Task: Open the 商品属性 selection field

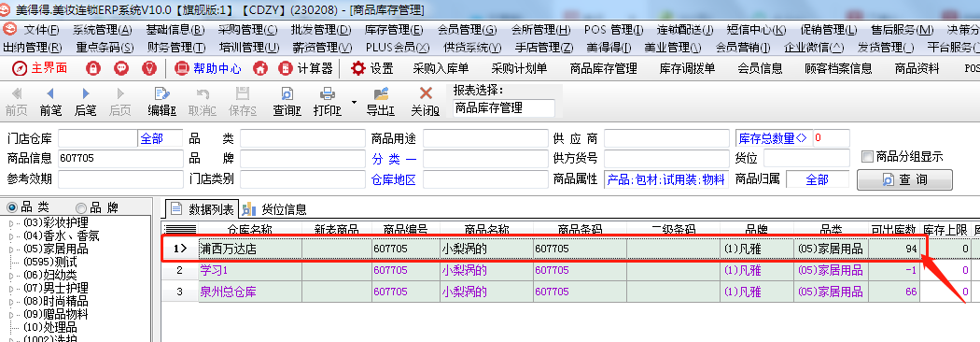Action: (665, 179)
